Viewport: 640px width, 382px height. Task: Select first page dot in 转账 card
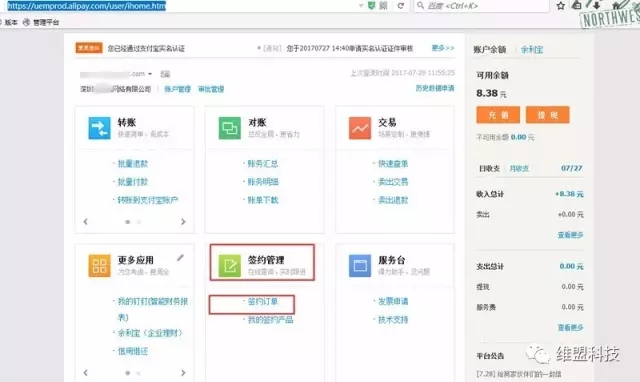click(128, 222)
